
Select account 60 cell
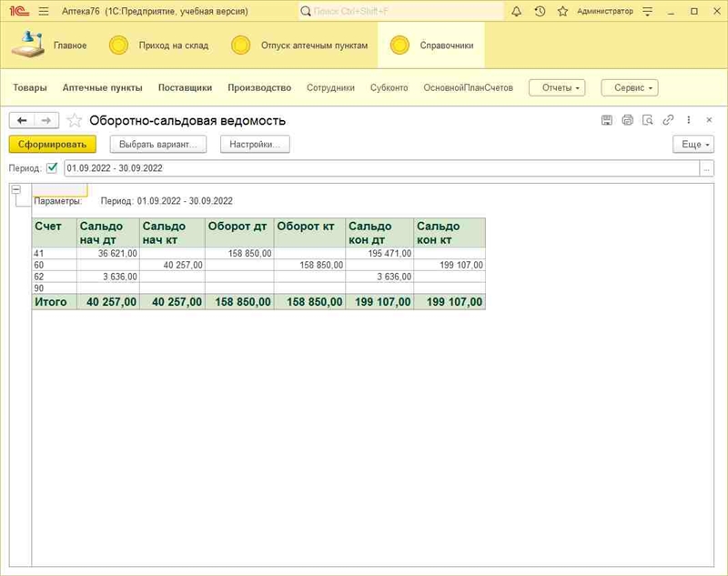55,265
